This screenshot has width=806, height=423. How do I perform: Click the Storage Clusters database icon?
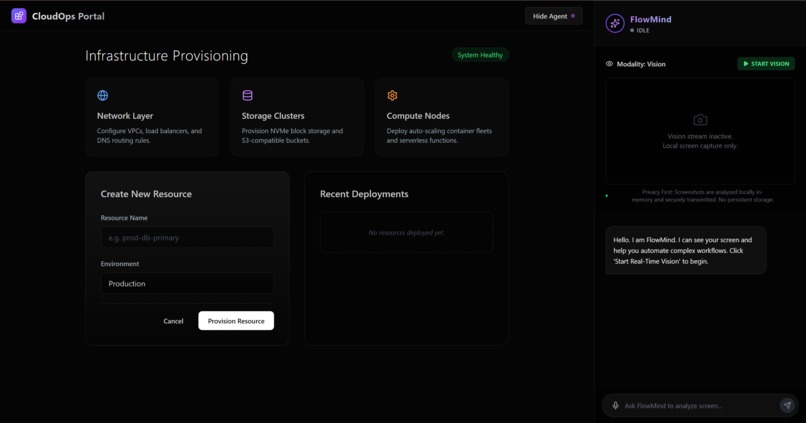247,95
